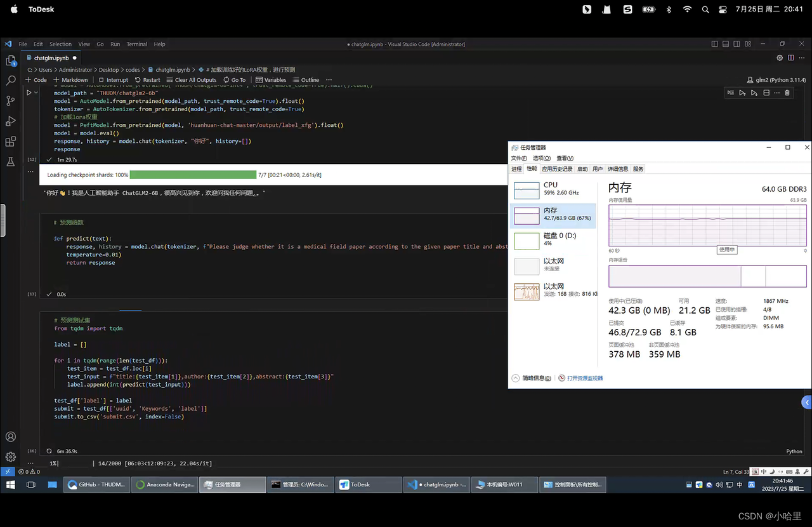This screenshot has width=812, height=527.
Task: Switch to the chatglm.ipynb editor tab
Action: [51, 58]
